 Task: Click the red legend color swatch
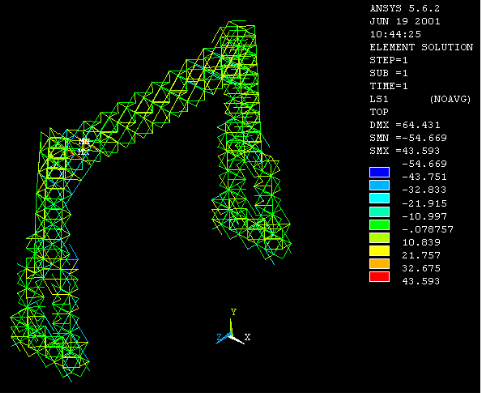coord(379,277)
